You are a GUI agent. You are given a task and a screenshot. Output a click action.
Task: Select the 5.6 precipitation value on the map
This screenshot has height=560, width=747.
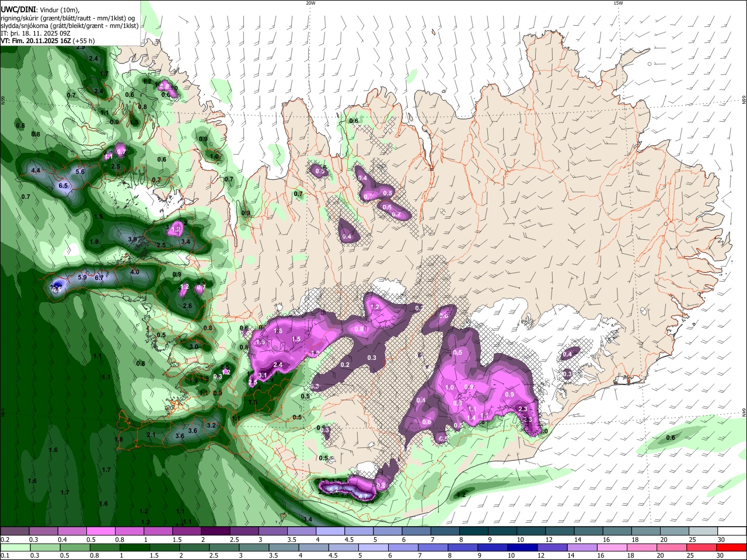(x=80, y=171)
